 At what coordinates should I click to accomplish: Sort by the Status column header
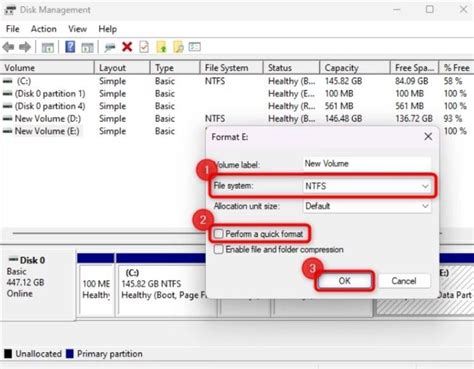click(291, 68)
